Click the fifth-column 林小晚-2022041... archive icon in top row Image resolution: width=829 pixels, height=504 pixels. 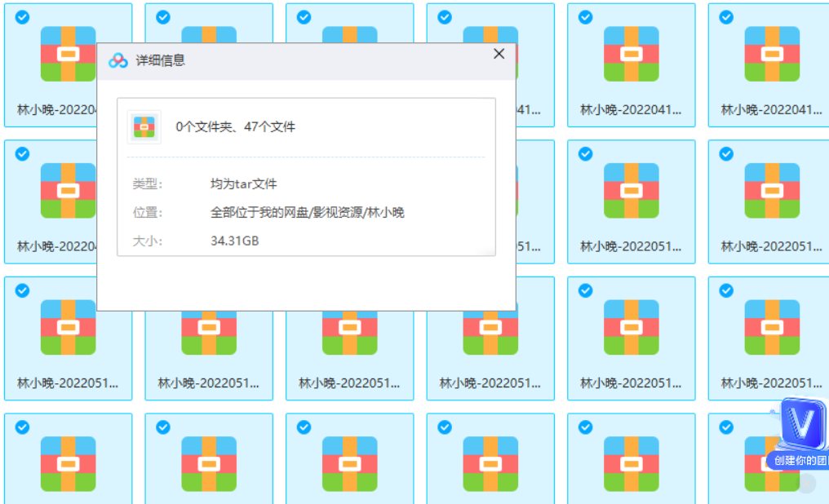tap(632, 54)
